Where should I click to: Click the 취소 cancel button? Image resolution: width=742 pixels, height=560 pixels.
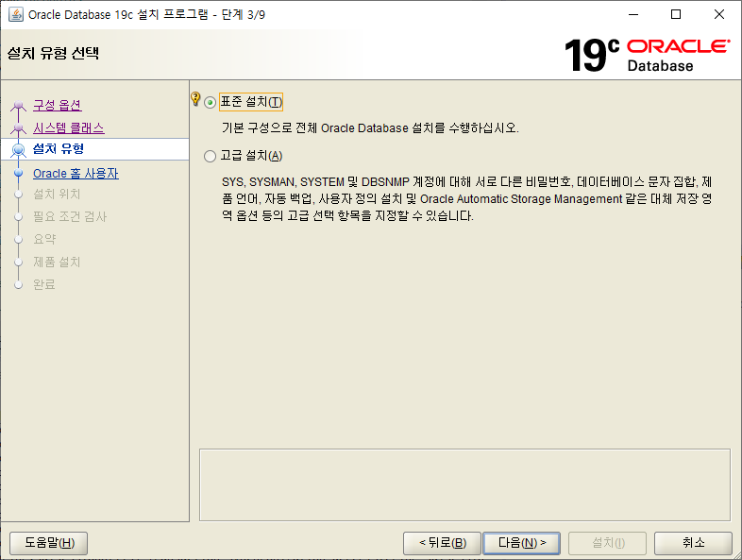693,542
